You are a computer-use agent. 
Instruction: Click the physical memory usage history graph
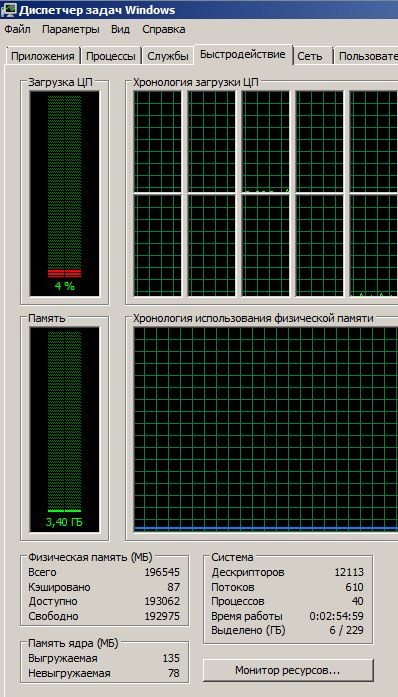tap(265, 429)
